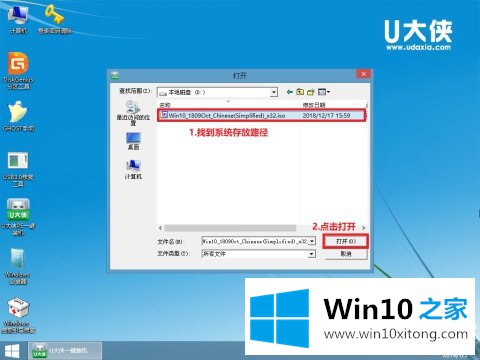Click the ISO file's icon in list

pyautogui.click(x=164, y=115)
